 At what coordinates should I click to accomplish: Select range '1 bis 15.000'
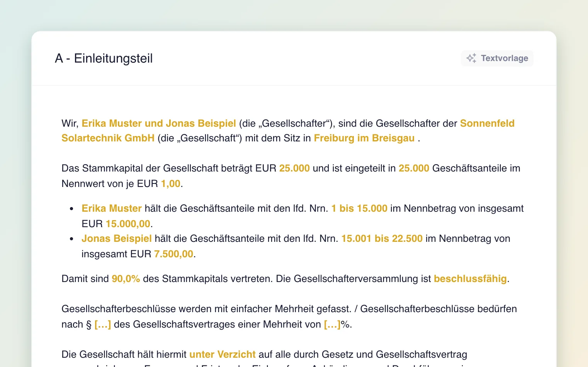coord(359,209)
